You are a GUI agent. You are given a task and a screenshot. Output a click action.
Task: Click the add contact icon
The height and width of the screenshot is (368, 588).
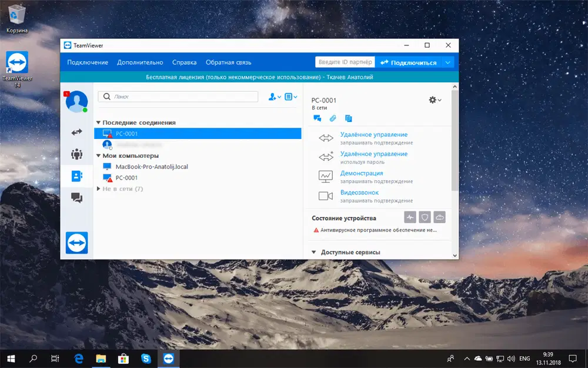click(x=275, y=97)
